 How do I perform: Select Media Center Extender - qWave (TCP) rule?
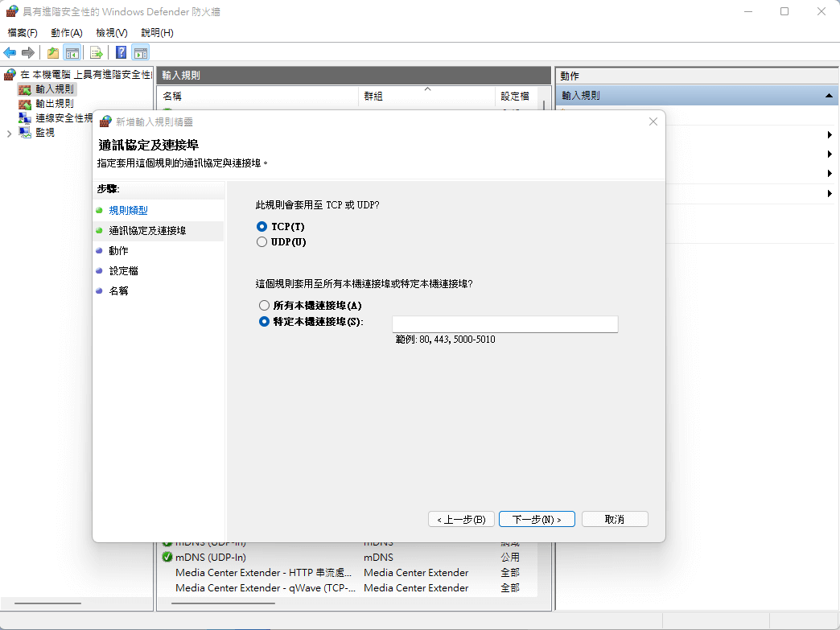point(348,587)
